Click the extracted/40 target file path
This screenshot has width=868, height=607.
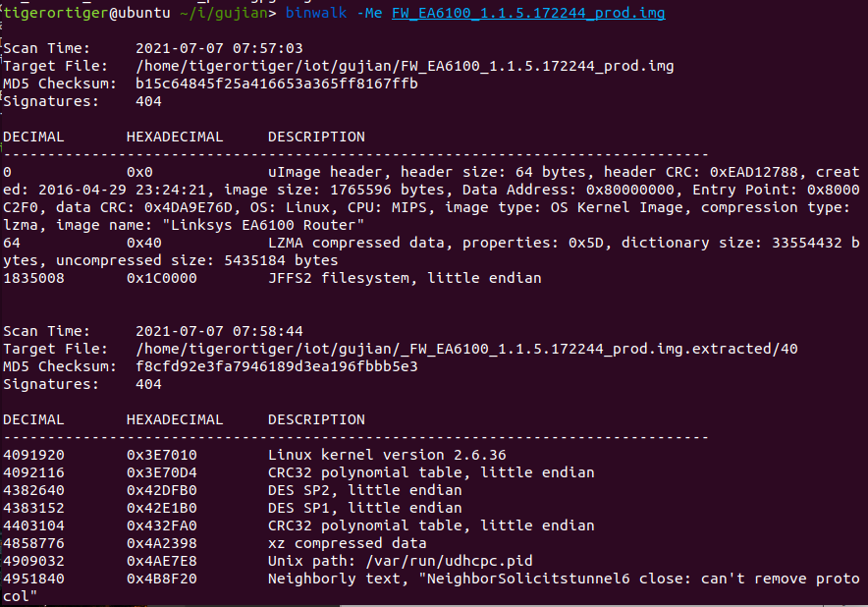(466, 349)
